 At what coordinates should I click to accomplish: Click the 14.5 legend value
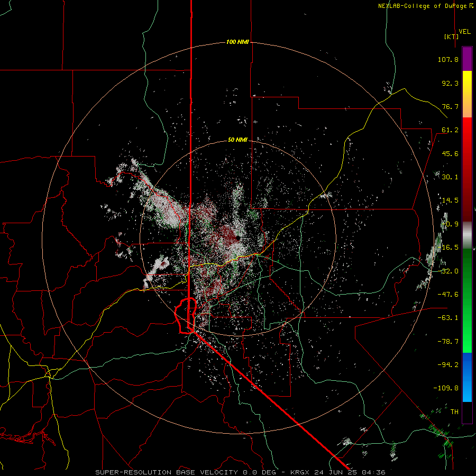pyautogui.click(x=450, y=200)
